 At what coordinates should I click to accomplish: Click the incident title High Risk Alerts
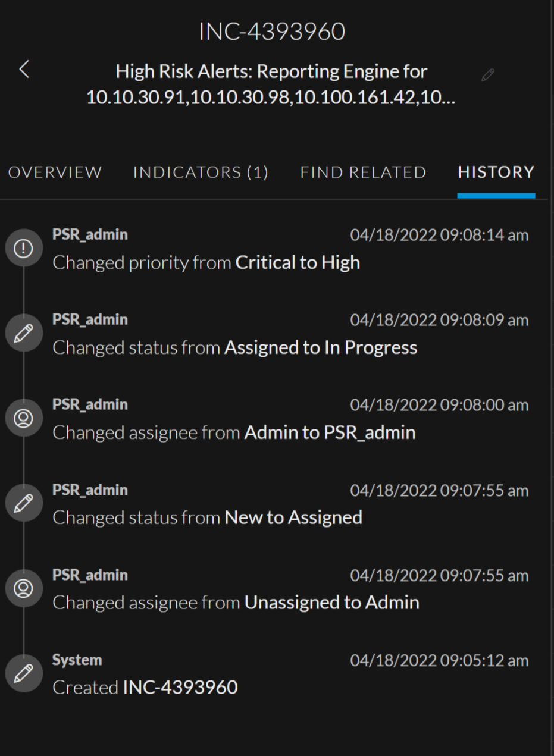271,84
